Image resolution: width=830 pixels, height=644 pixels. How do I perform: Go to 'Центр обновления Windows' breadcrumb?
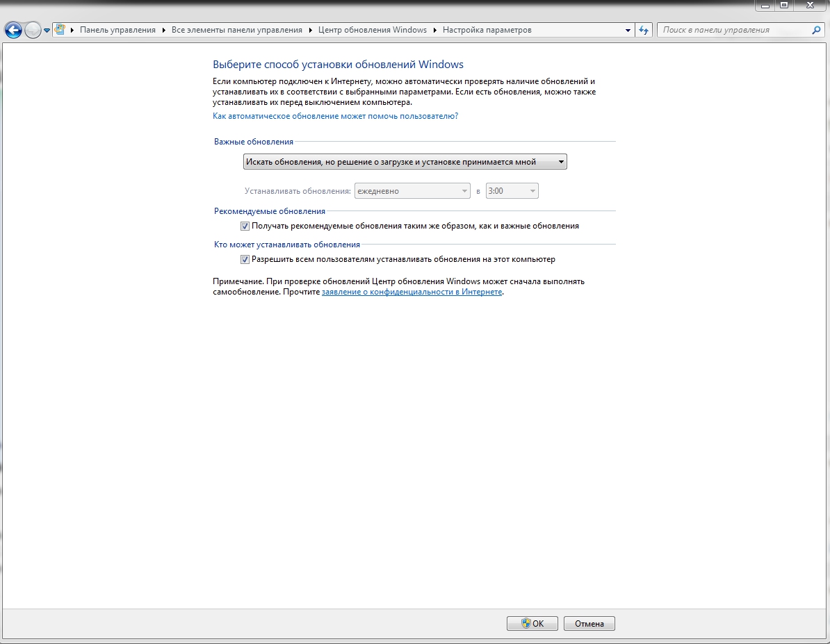coord(372,30)
